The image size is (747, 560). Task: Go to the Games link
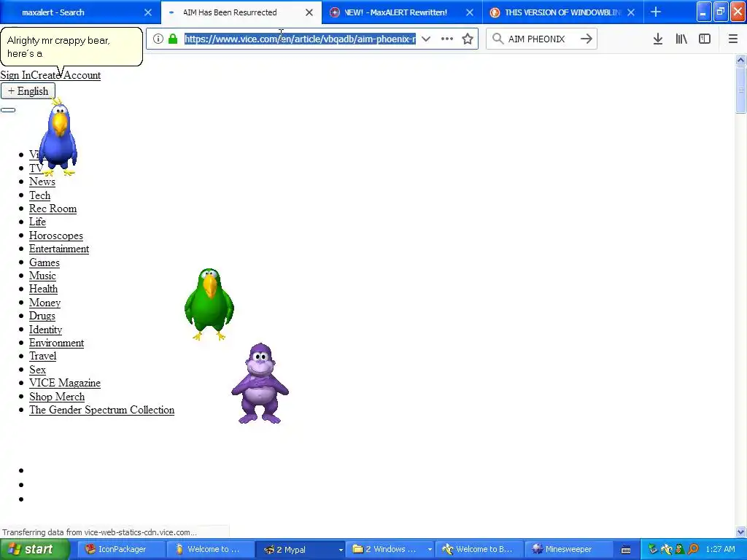click(x=44, y=262)
